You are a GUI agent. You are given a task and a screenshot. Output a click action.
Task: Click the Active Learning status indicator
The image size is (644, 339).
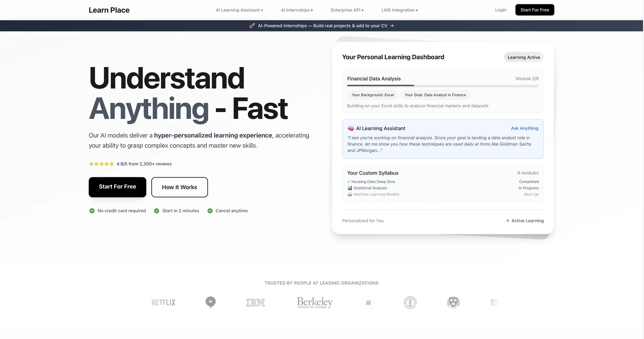pos(525,221)
